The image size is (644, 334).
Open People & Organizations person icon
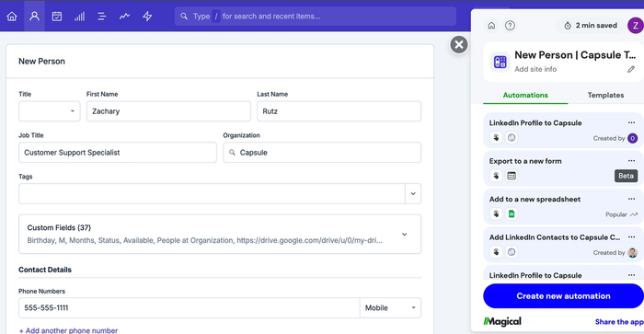point(35,16)
